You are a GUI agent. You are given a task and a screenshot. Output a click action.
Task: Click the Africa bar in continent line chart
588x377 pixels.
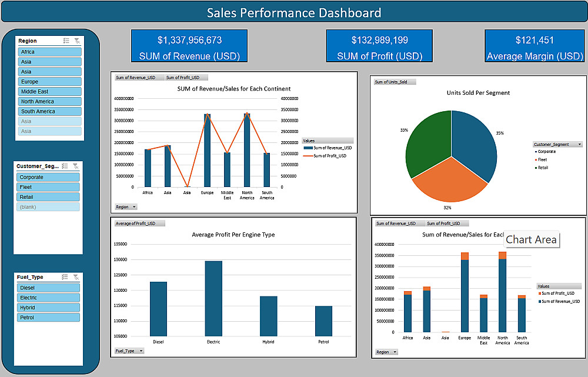pos(148,168)
